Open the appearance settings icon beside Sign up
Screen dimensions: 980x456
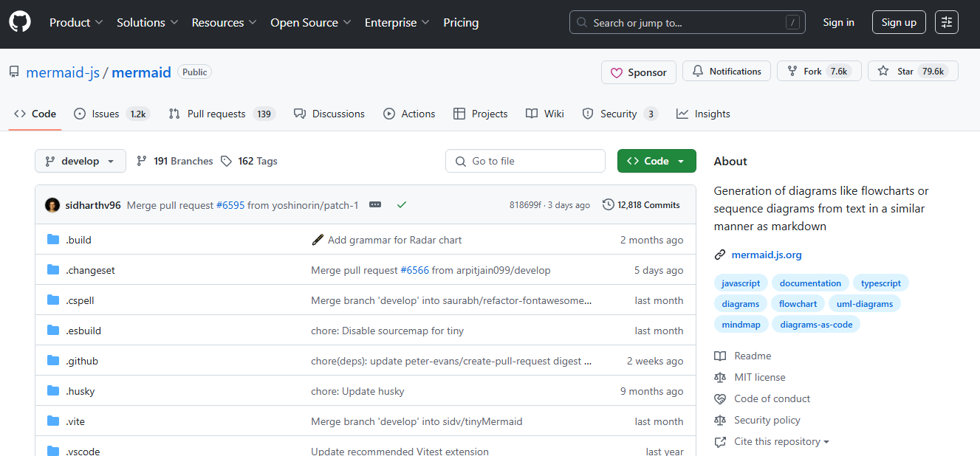[x=947, y=22]
